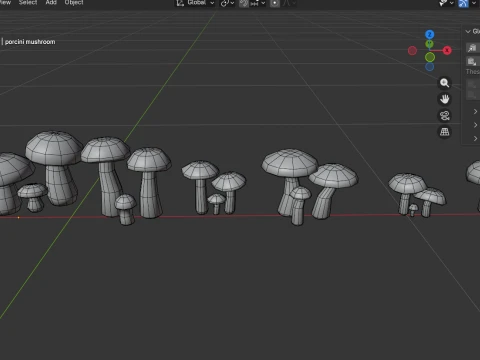Click the second box icon button above 'Thes' text
480x360 pixels.
tap(472, 61)
